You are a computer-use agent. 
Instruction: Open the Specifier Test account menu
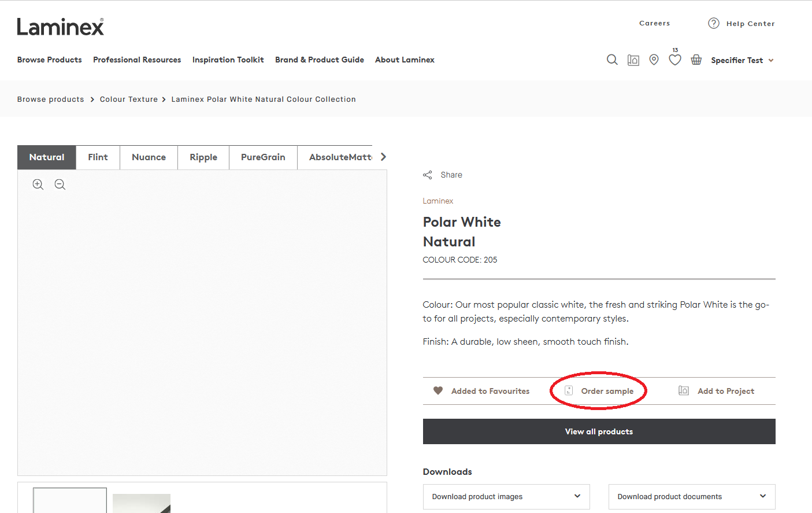pos(741,60)
